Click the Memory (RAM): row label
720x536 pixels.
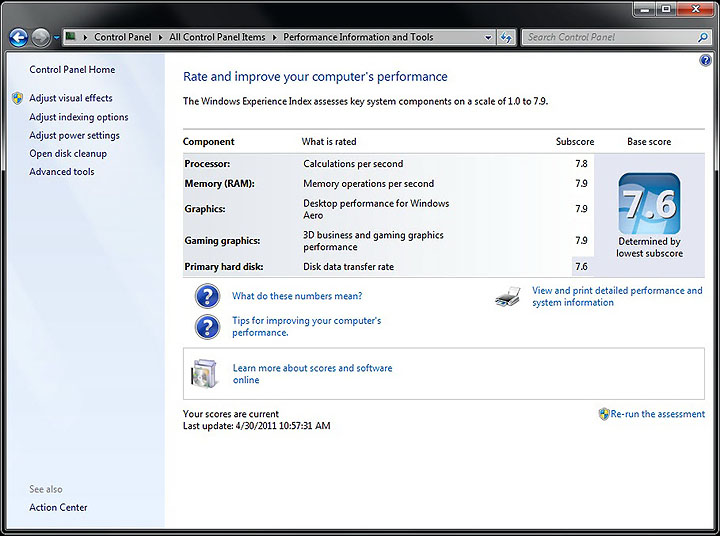click(x=219, y=184)
